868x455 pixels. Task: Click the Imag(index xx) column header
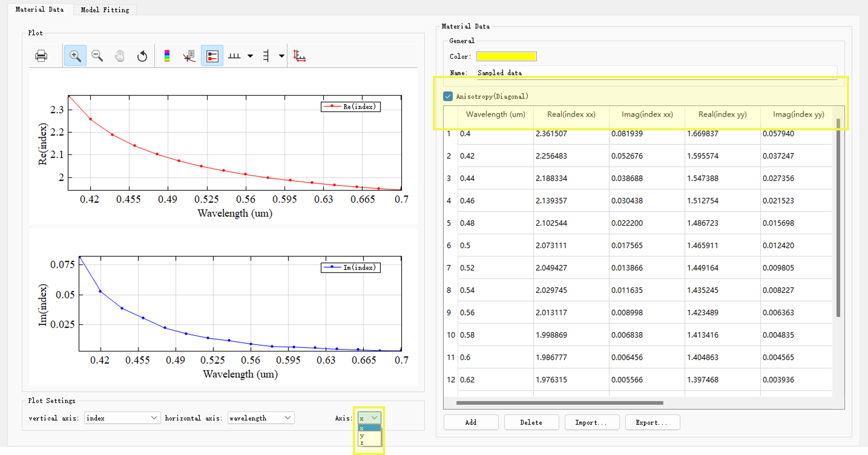tap(647, 115)
